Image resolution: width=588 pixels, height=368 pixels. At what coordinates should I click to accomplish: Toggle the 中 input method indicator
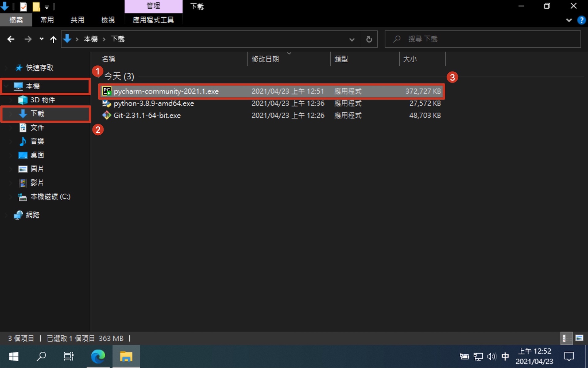click(x=505, y=356)
